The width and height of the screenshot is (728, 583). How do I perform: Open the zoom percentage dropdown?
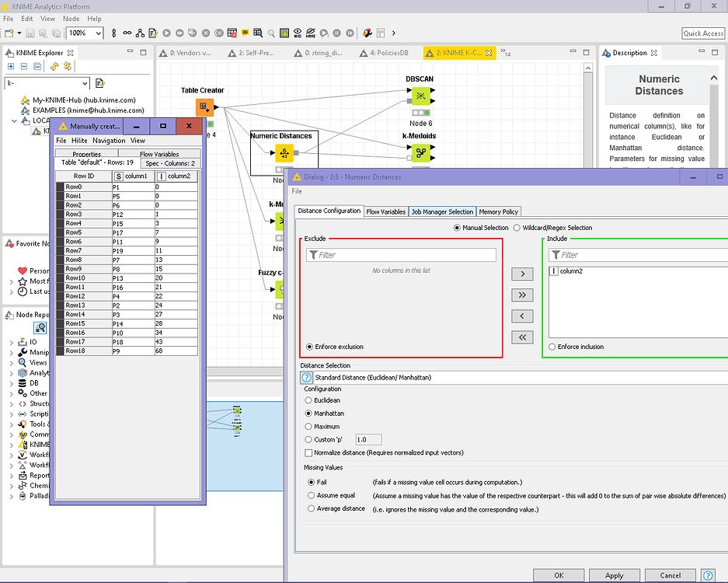[99, 33]
